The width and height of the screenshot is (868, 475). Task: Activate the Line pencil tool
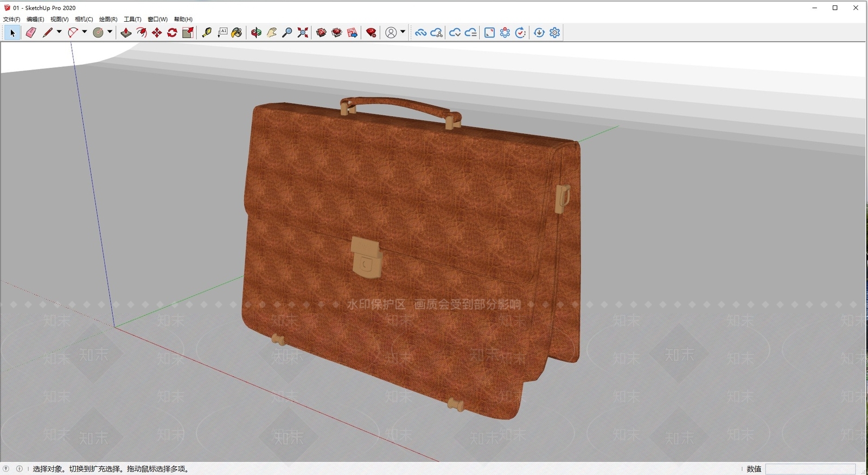point(47,33)
